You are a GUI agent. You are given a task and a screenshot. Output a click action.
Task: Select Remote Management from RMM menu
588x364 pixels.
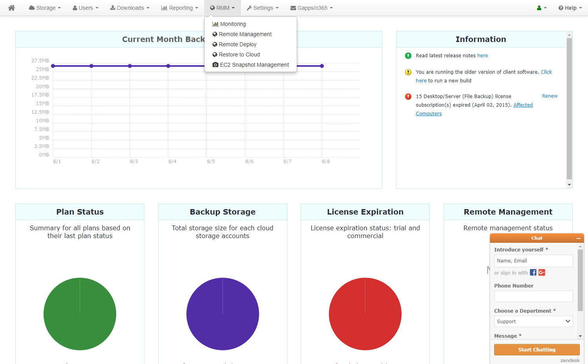click(x=245, y=34)
